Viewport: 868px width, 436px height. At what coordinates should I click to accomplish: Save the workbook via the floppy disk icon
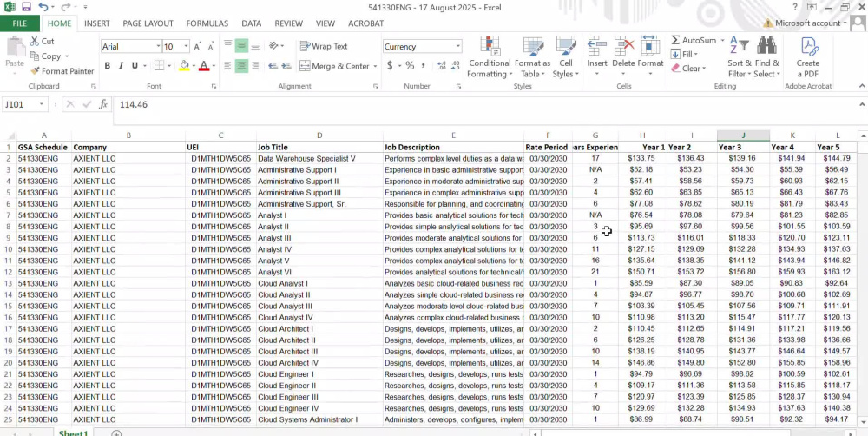click(26, 7)
